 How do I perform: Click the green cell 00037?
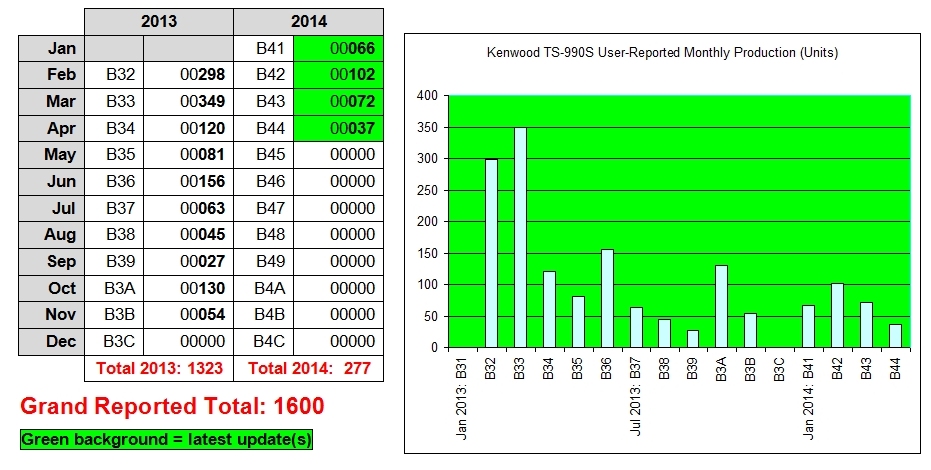(338, 128)
